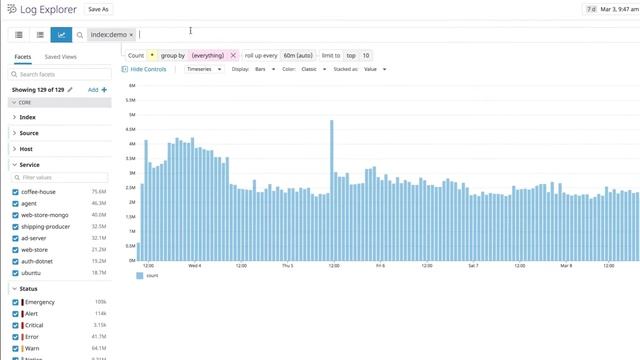Viewport: 640px width, 360px height.
Task: Click the Emergency status color bar
Action: pyautogui.click(x=22, y=302)
